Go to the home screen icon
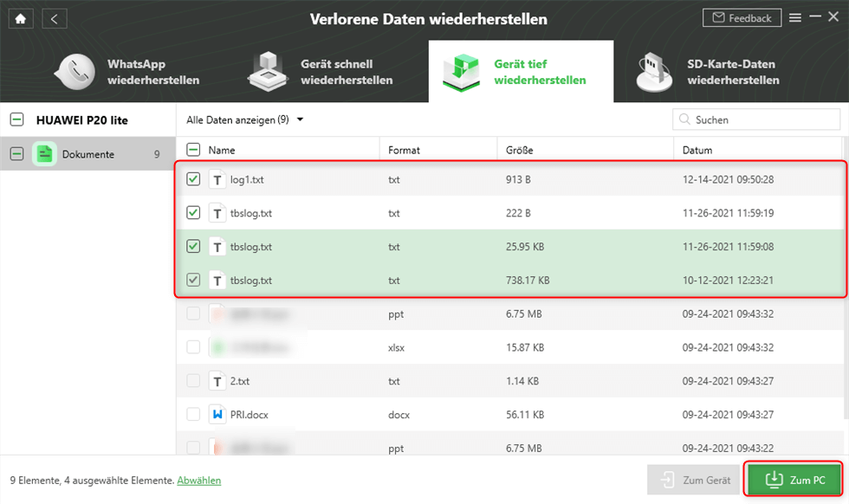 tap(21, 19)
